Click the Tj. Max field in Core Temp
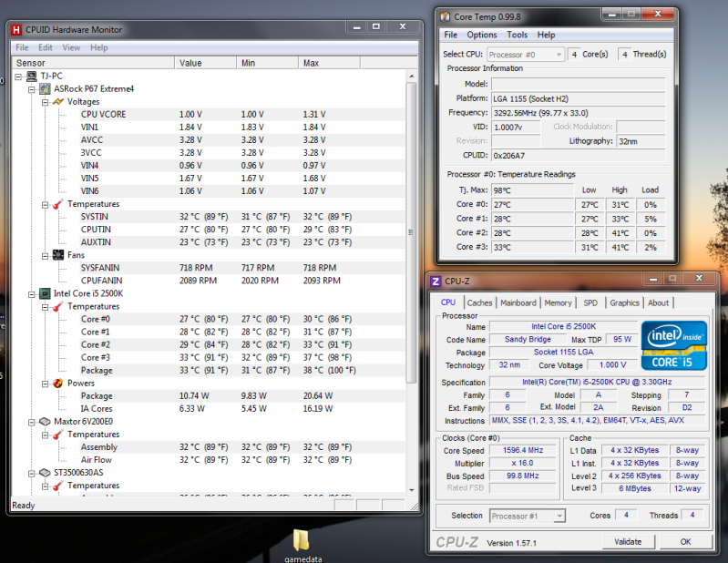This screenshot has width=728, height=563. (x=532, y=190)
